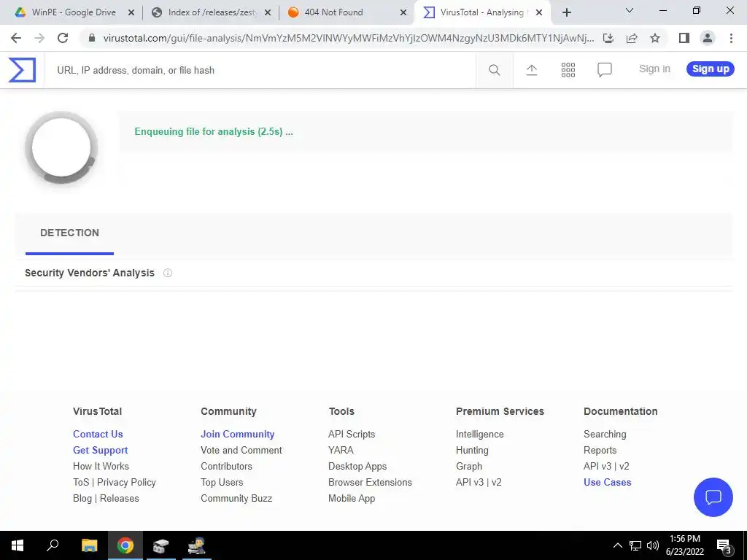The height and width of the screenshot is (560, 747).
Task: Reload the page
Action: pos(63,38)
